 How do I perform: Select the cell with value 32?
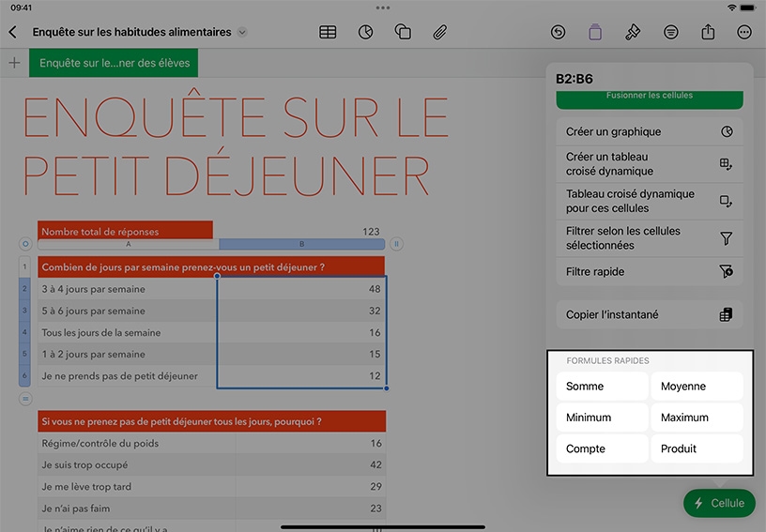click(301, 311)
